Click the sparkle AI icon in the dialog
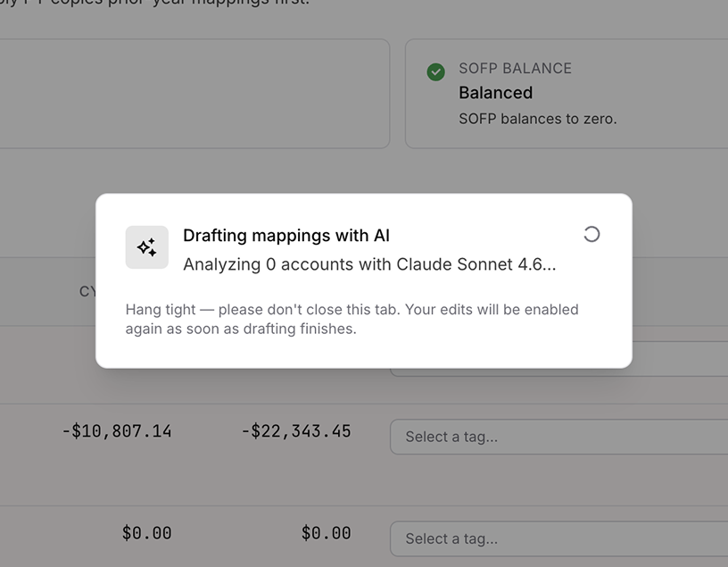The image size is (728, 567). pos(147,247)
